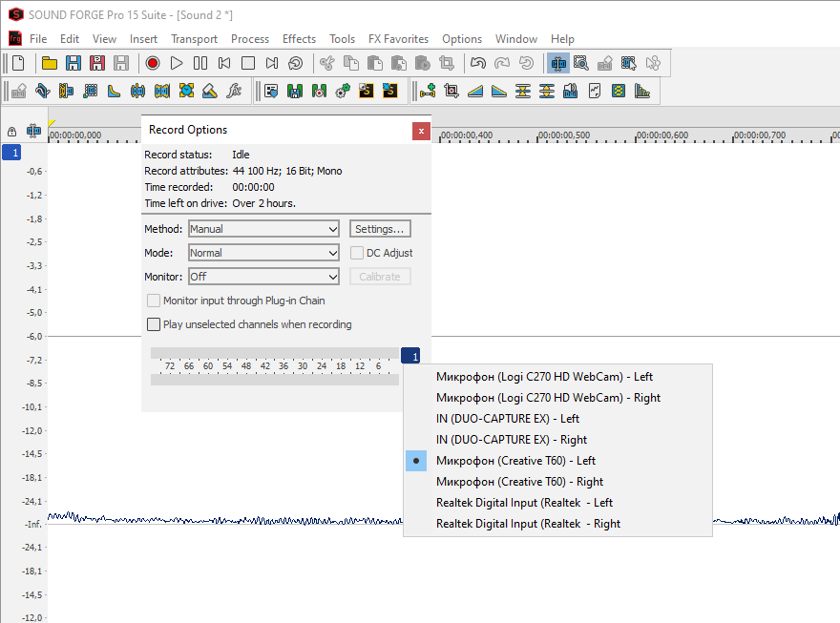Click the Fade In ramp icon
This screenshot has width=840, height=623.
tap(475, 91)
